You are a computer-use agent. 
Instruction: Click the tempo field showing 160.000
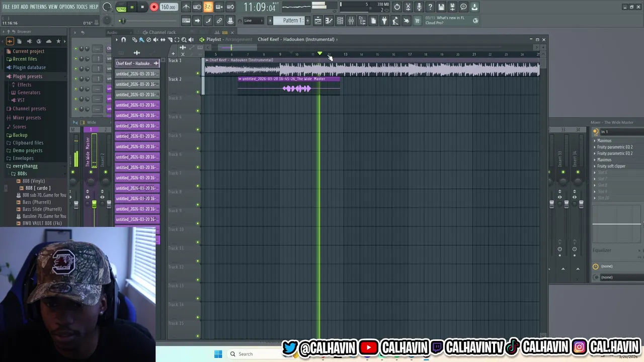tap(169, 7)
